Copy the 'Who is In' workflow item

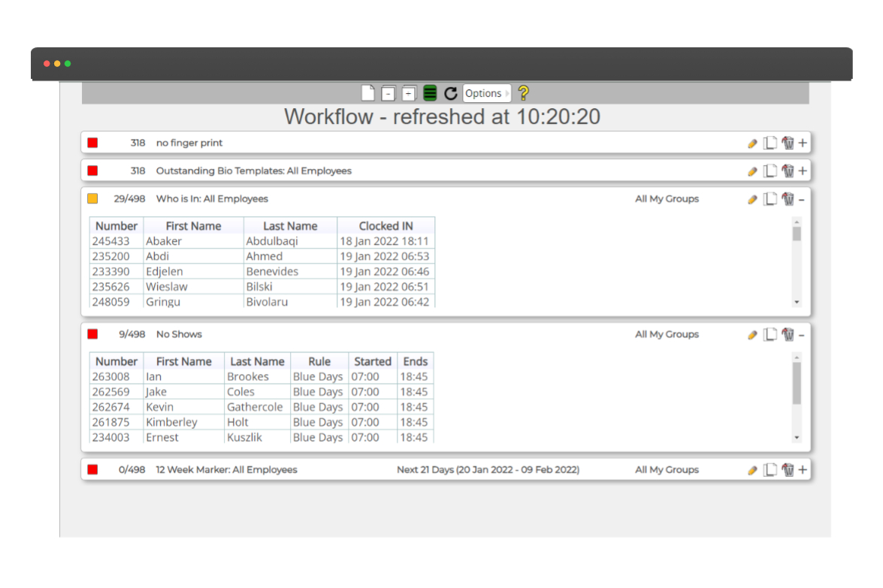(770, 199)
